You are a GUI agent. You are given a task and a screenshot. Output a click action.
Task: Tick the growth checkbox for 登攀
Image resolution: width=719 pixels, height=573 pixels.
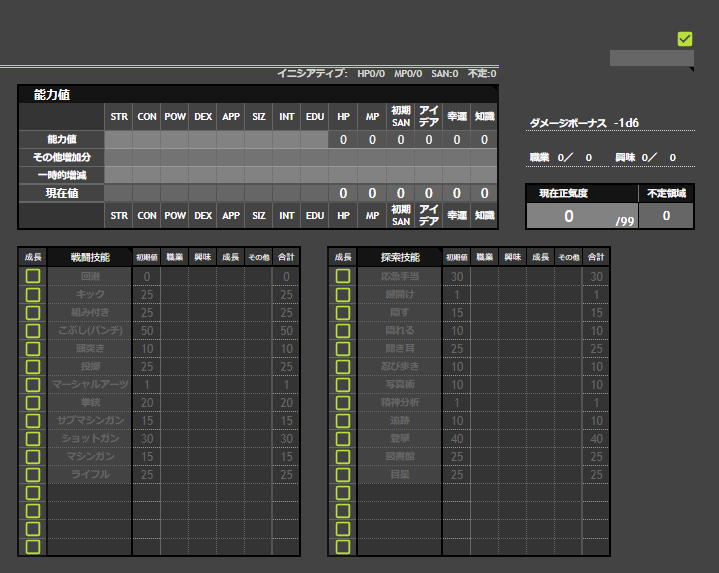tap(343, 438)
